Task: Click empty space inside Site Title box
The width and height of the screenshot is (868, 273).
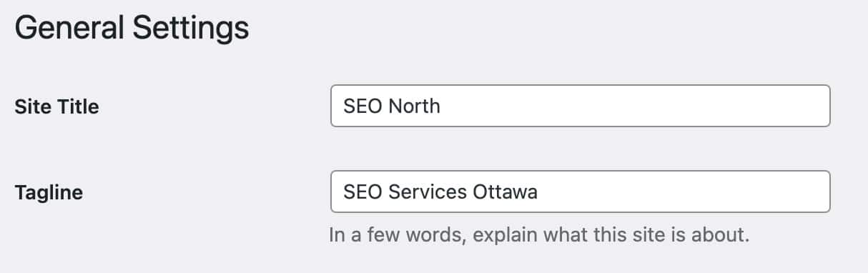Action: pyautogui.click(x=636, y=106)
